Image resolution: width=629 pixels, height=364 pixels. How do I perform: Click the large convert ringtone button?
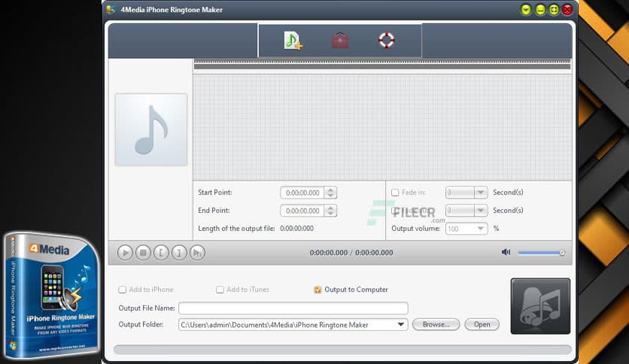(x=540, y=306)
